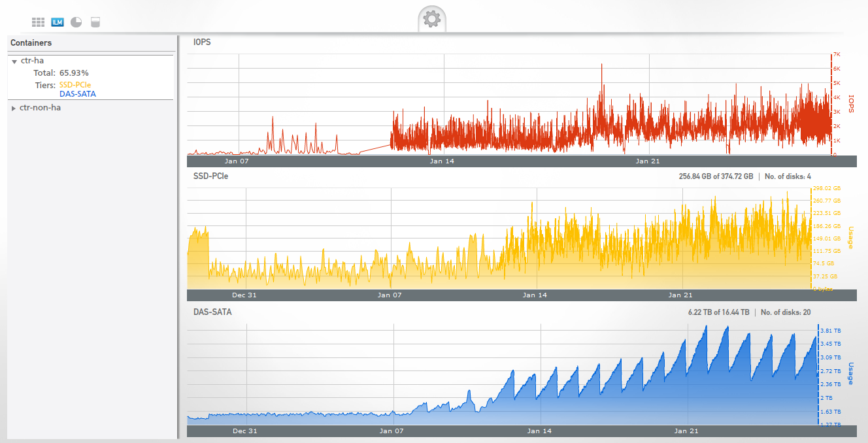This screenshot has height=443, width=868.
Task: Click the Jan 21 marker on DAS-SATA timeline
Action: [686, 431]
